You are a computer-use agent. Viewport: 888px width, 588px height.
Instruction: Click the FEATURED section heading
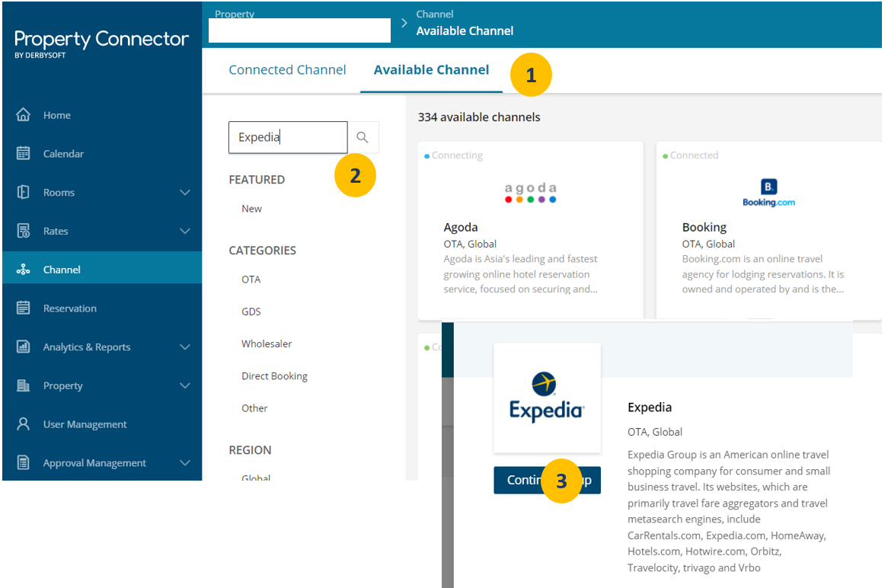pyautogui.click(x=257, y=180)
